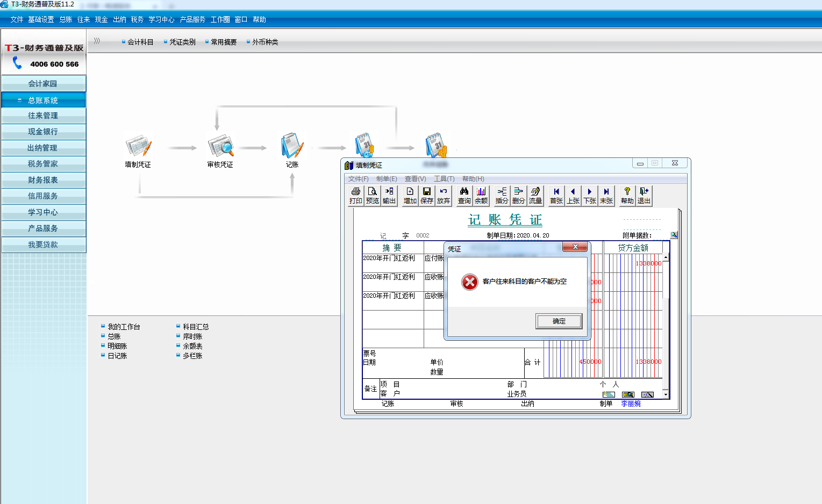Open 总账 in main menu bar
The height and width of the screenshot is (504, 822).
[66, 19]
